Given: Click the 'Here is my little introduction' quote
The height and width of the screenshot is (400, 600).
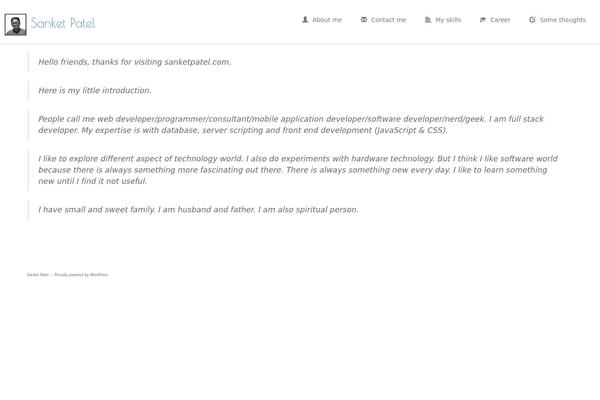Looking at the screenshot, I should (x=95, y=90).
